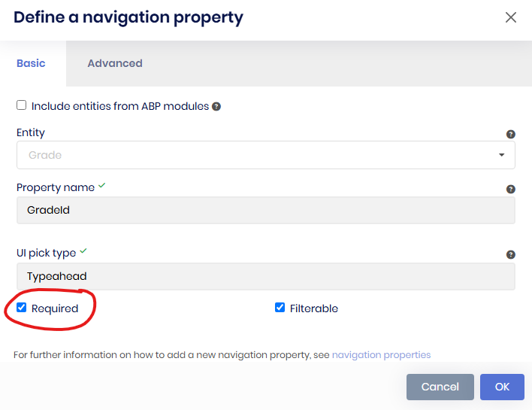532x410 pixels.
Task: Click the UI pick type help icon
Action: pyautogui.click(x=510, y=255)
